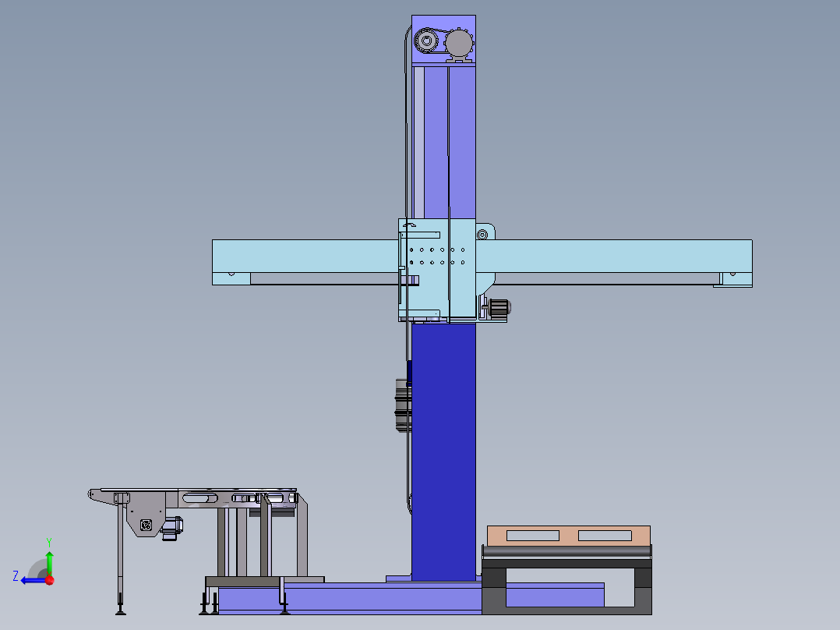
Task: Select the left end bracket of the beam
Action: (x=231, y=278)
